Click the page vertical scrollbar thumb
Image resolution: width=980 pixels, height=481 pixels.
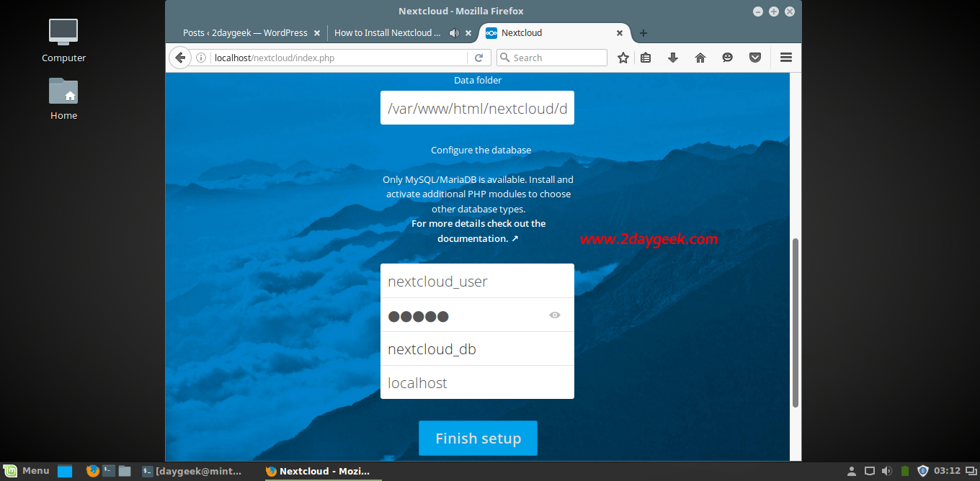point(796,323)
